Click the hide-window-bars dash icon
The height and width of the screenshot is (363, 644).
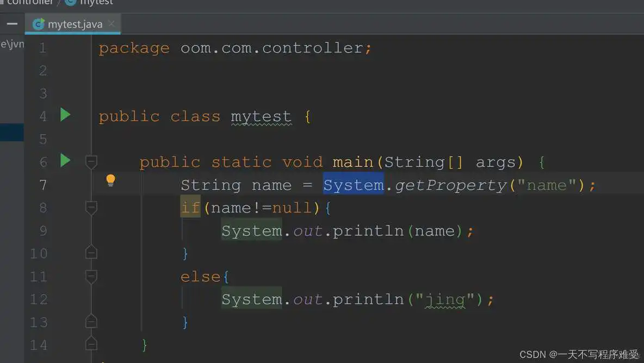[11, 23]
